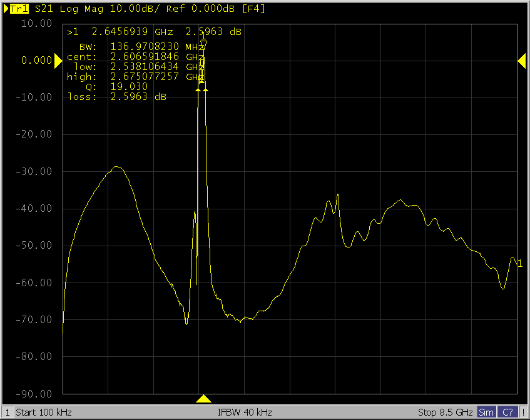This screenshot has width=530, height=420.
Task: Toggle the C? correction status indicator
Action: [507, 412]
